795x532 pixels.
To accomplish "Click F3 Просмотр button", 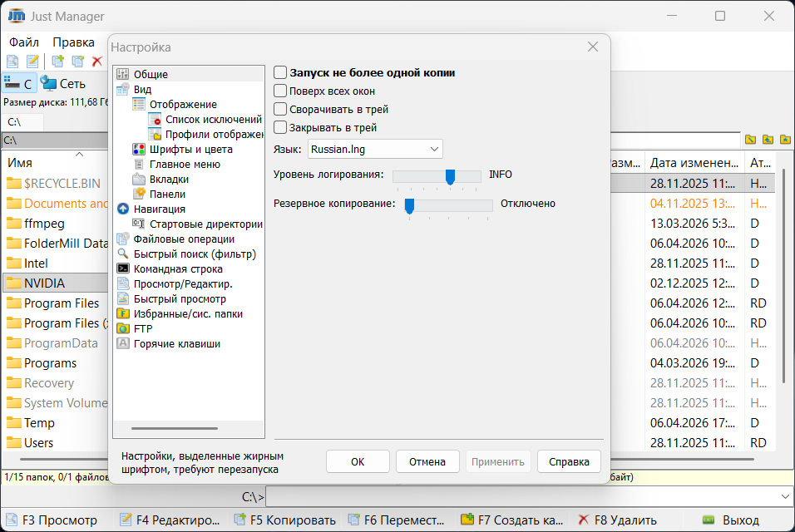I will [52, 520].
